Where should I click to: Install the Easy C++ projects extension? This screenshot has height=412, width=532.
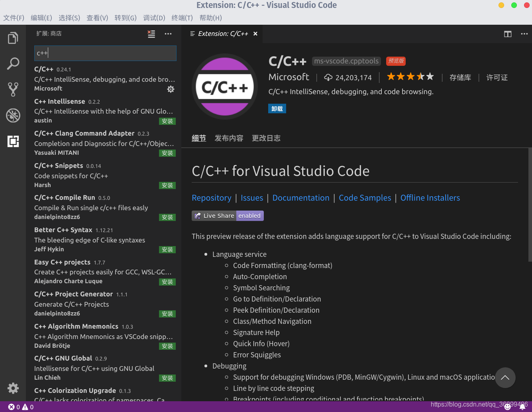pos(167,282)
